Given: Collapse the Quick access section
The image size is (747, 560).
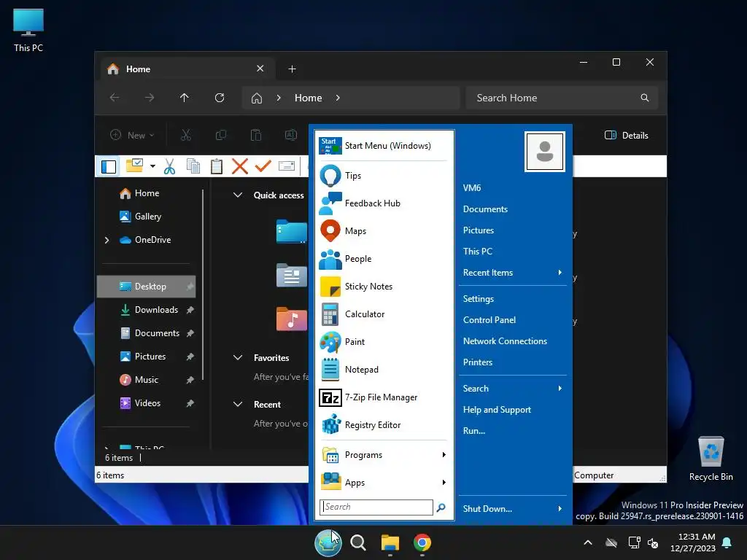Looking at the screenshot, I should 238,195.
